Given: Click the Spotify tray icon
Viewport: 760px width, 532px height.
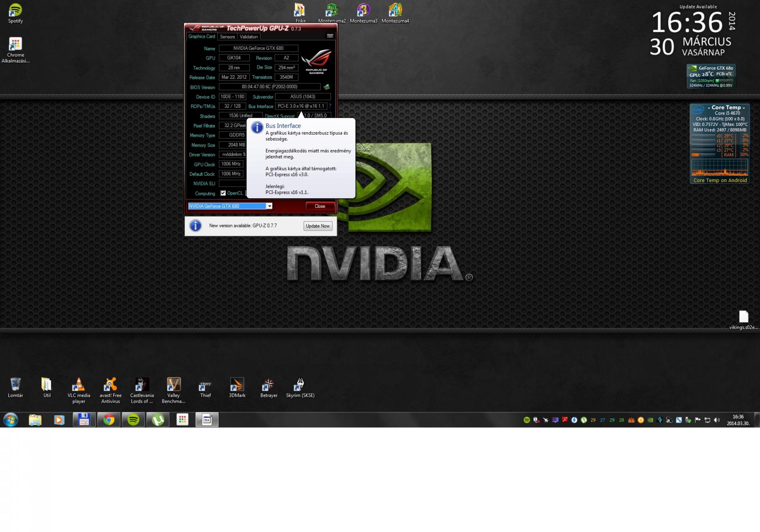Looking at the screenshot, I should point(527,420).
